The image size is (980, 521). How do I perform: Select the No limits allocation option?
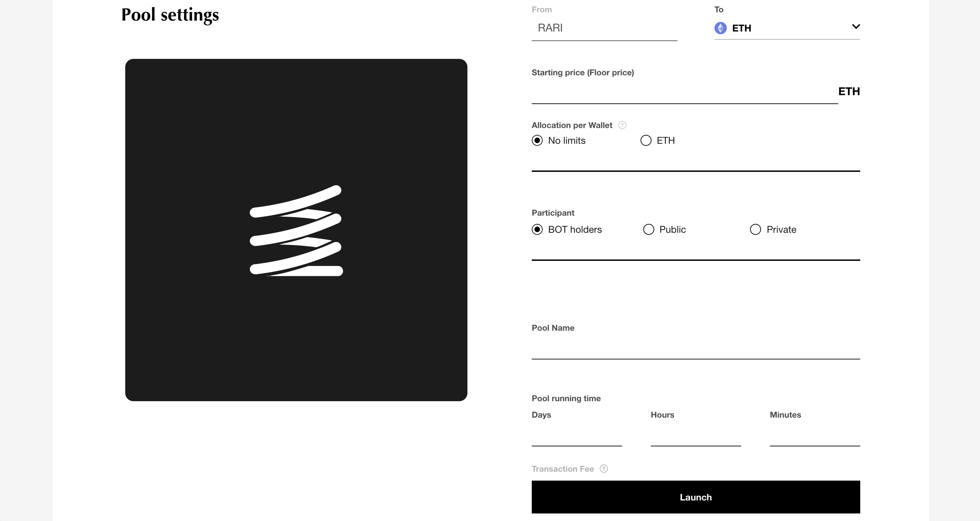(x=537, y=140)
